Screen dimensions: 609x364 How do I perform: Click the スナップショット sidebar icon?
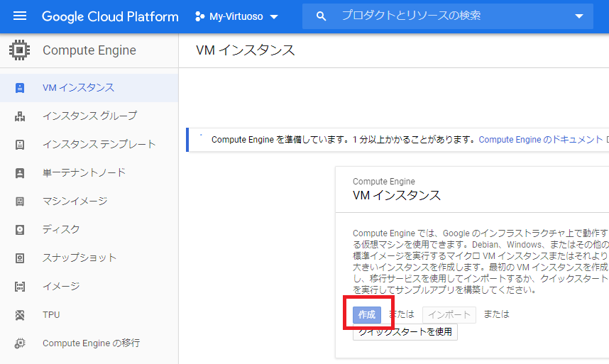(19, 258)
